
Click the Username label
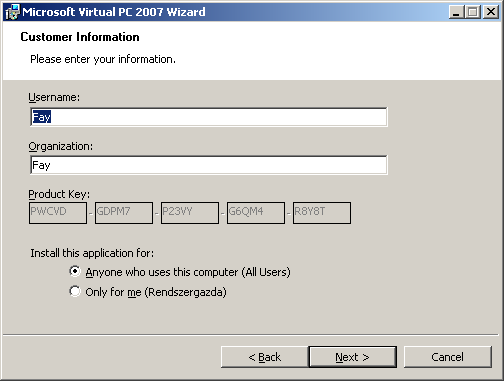pos(54,97)
